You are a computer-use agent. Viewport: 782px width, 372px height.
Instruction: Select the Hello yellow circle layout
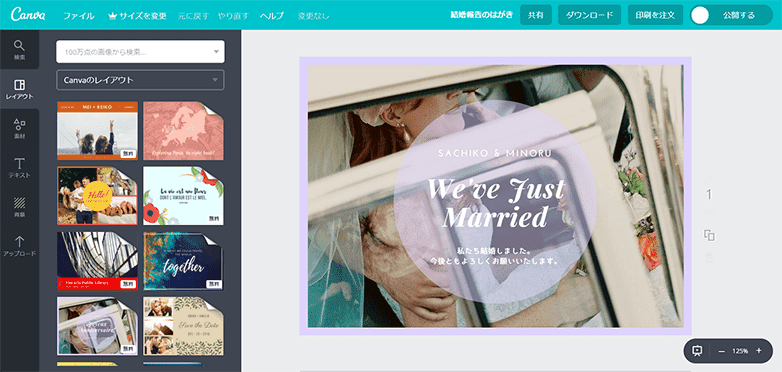97,195
